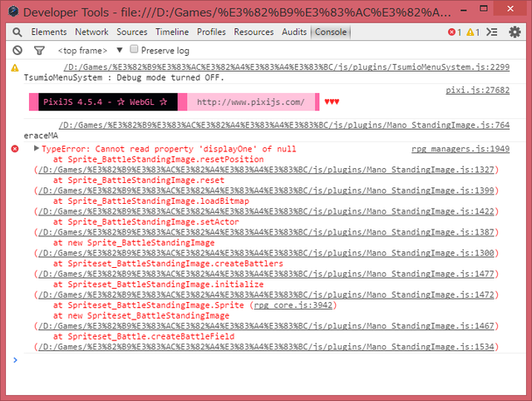Open the Timeline tab

(172, 32)
